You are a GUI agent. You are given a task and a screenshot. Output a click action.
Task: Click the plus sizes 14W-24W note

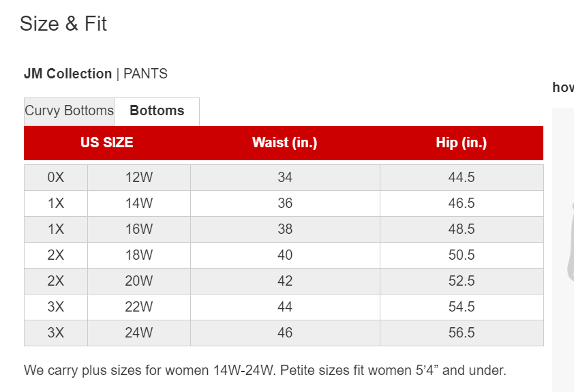click(265, 370)
